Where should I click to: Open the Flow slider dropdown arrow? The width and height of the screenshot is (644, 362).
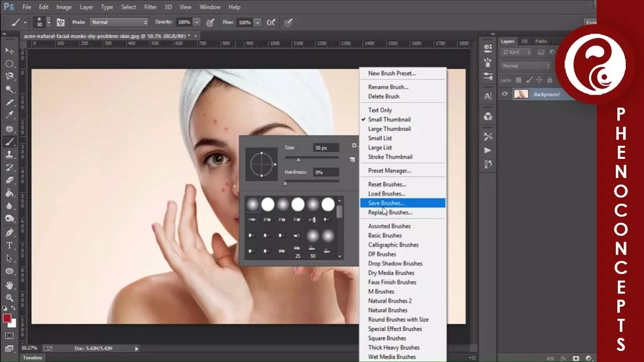coord(258,22)
